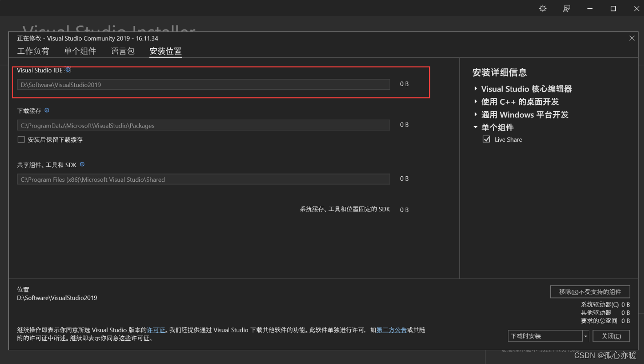
Task: Select the 安装位置 tab
Action: [166, 51]
